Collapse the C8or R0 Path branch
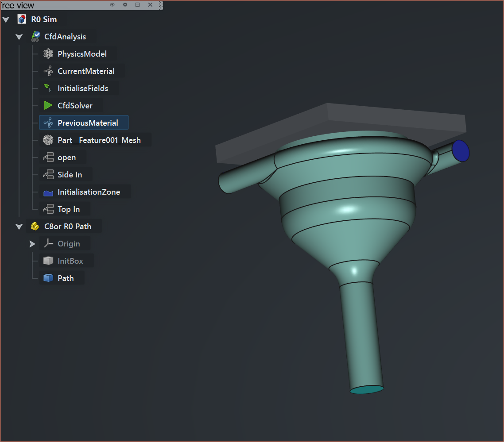 coord(19,227)
